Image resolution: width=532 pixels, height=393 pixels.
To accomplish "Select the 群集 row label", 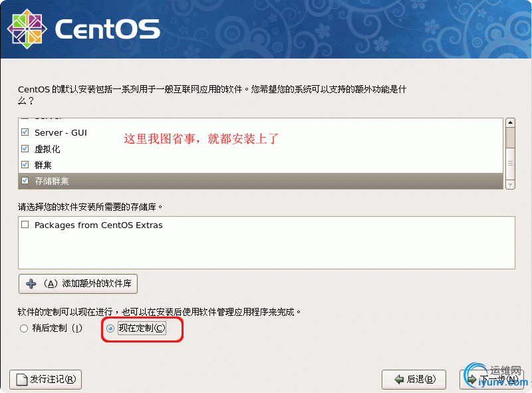I will [43, 165].
